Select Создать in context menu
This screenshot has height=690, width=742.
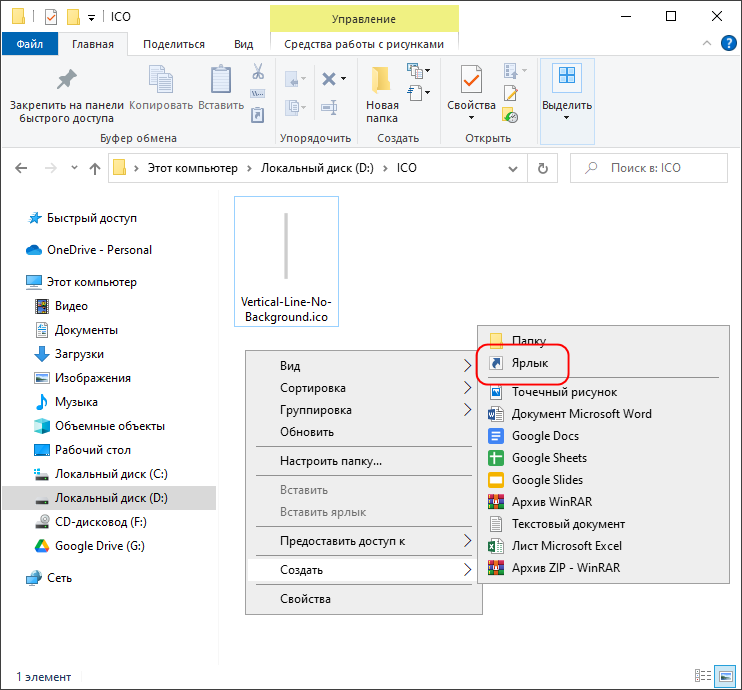(364, 570)
